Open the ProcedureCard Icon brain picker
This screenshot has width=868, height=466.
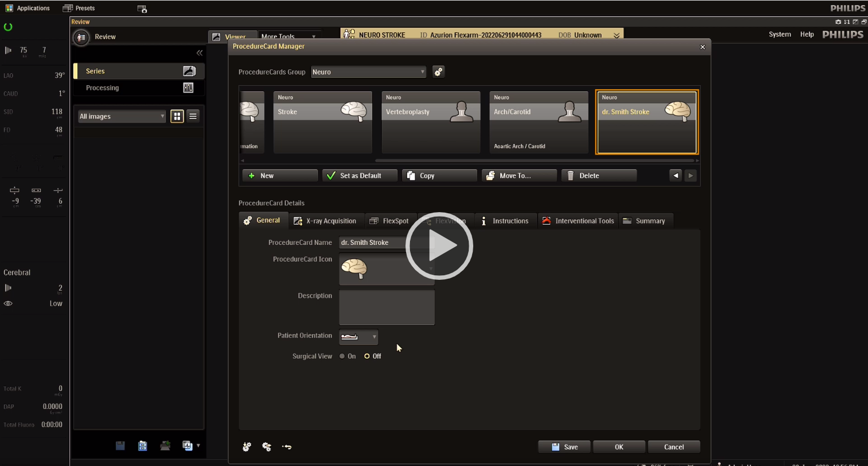[x=387, y=269]
